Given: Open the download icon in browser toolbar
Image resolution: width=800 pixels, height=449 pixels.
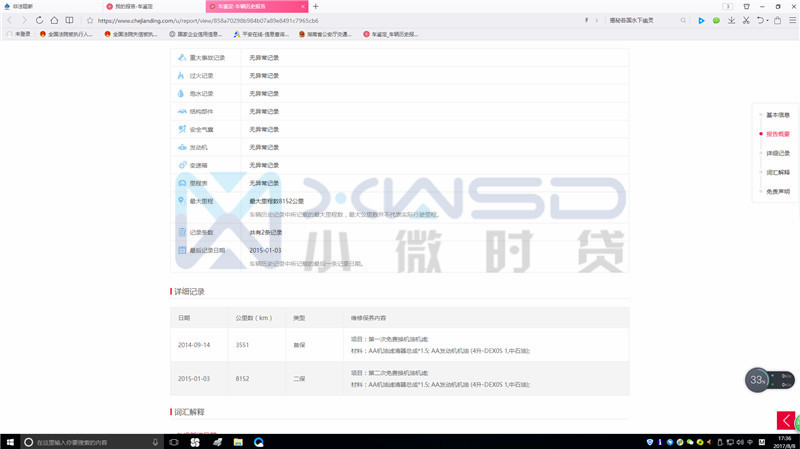Looking at the screenshot, I should [x=732, y=20].
